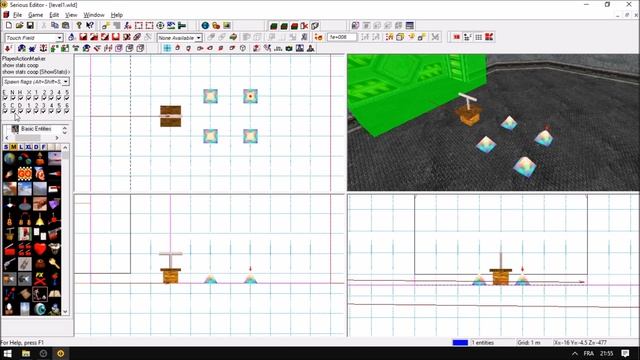Select the acoustic guitar entity icon
Viewport: 640px width, 360px height.
9,220
